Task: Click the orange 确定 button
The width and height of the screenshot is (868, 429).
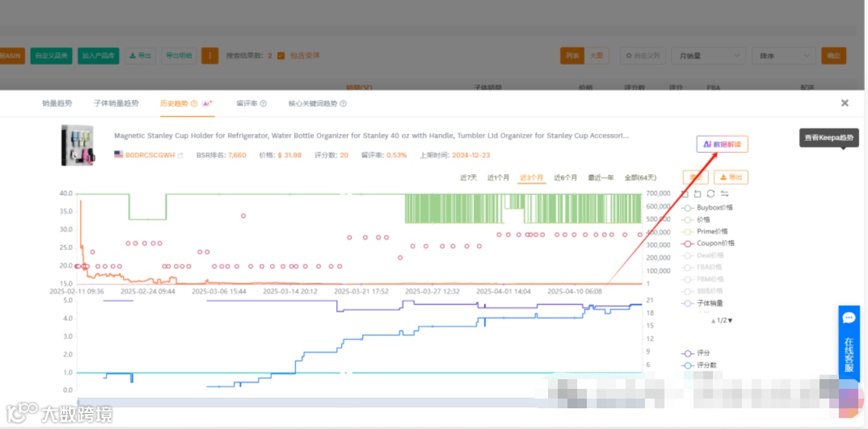Action: pos(834,56)
